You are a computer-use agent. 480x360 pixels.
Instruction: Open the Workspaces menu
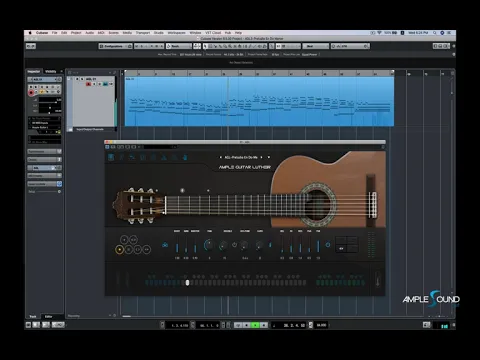pyautogui.click(x=176, y=33)
